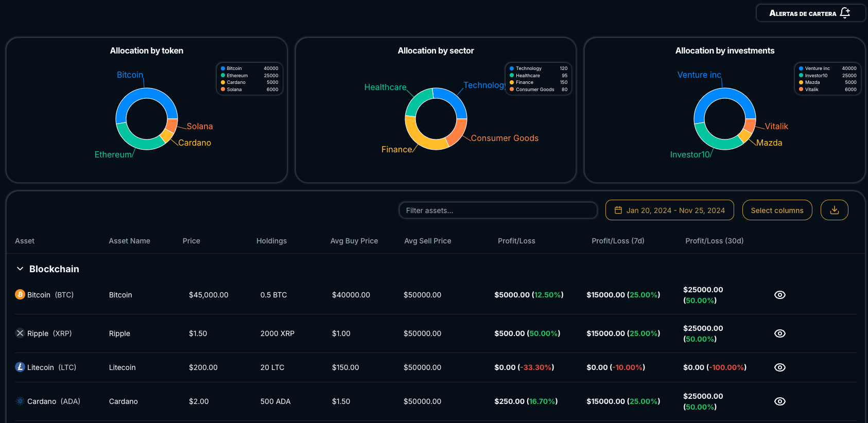Click the 2000 XRP holdings cell
Screen dimensions: 868x423
277,333
